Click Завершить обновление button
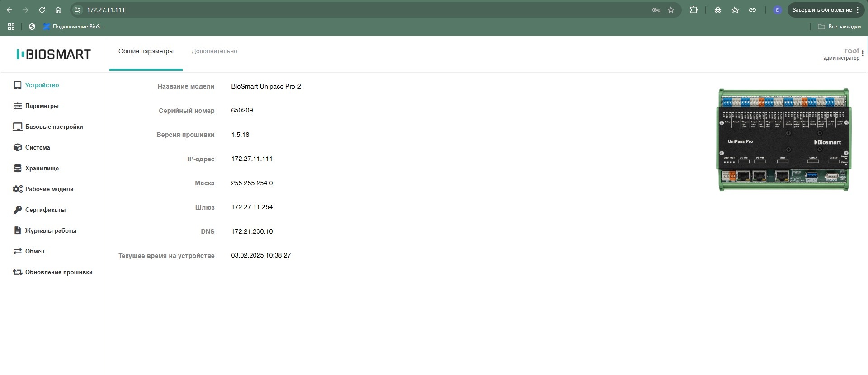This screenshot has width=868, height=375. (825, 10)
